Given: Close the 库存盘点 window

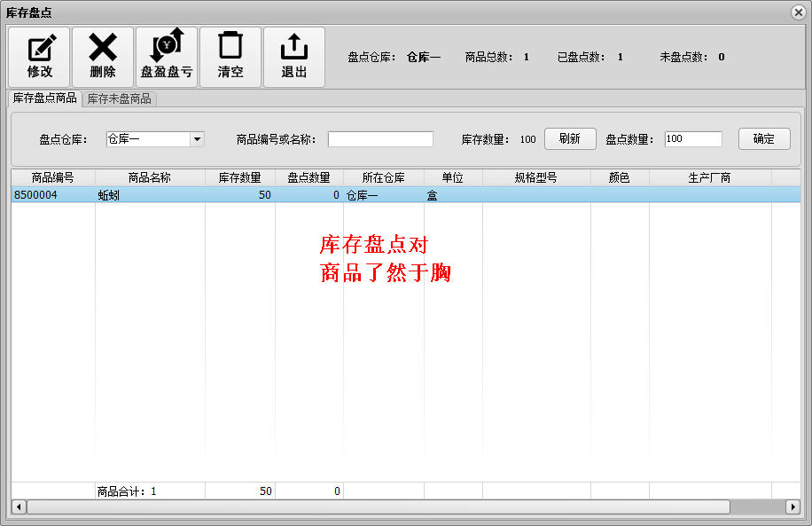Looking at the screenshot, I should tap(798, 12).
